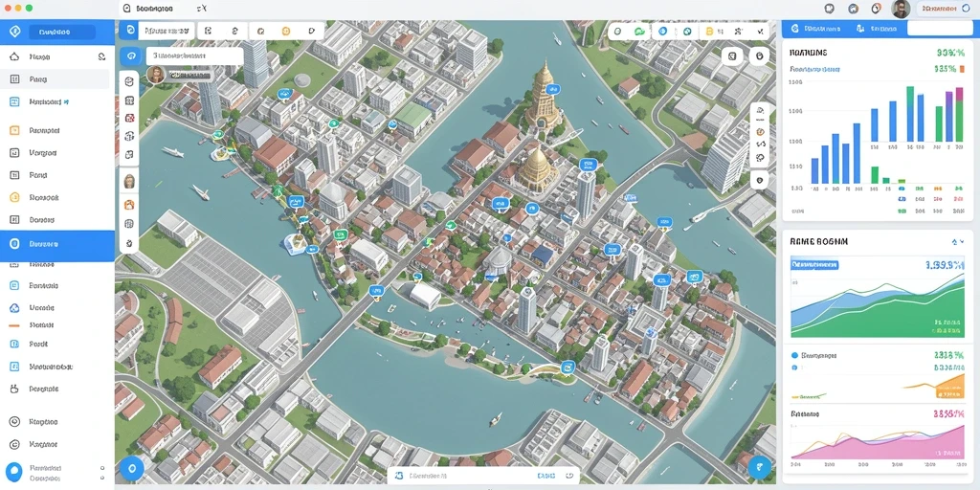Screen dimensions: 980x490
Task: Click the red icon in left vertical map toolbar
Action: click(129, 118)
